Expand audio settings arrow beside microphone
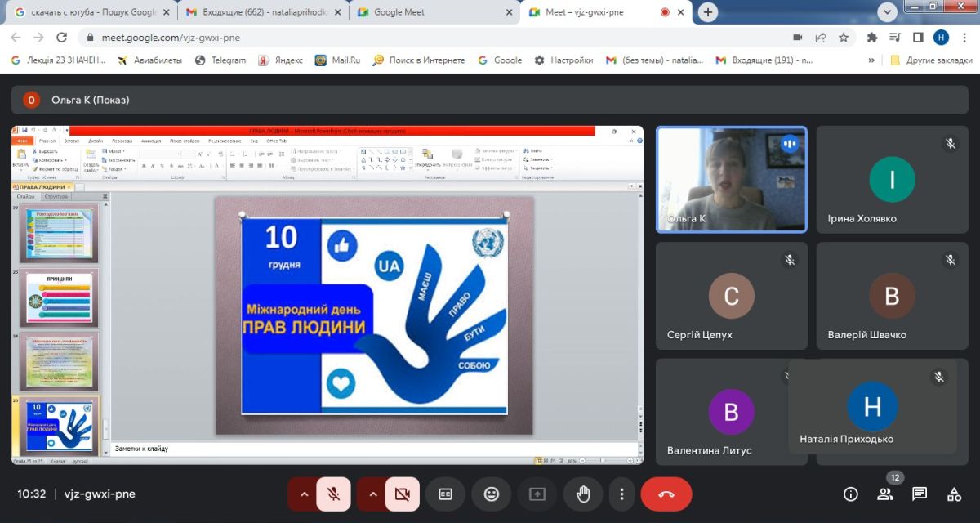The image size is (980, 523). click(304, 494)
